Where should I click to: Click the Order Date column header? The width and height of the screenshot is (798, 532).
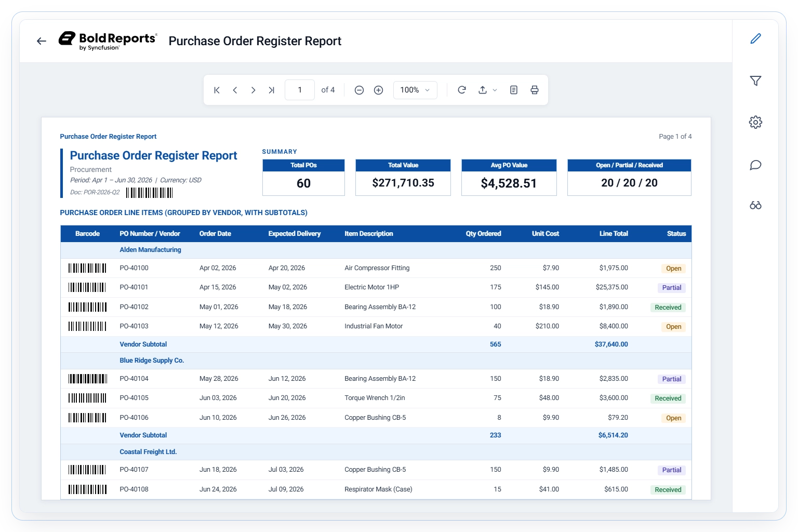(x=215, y=234)
